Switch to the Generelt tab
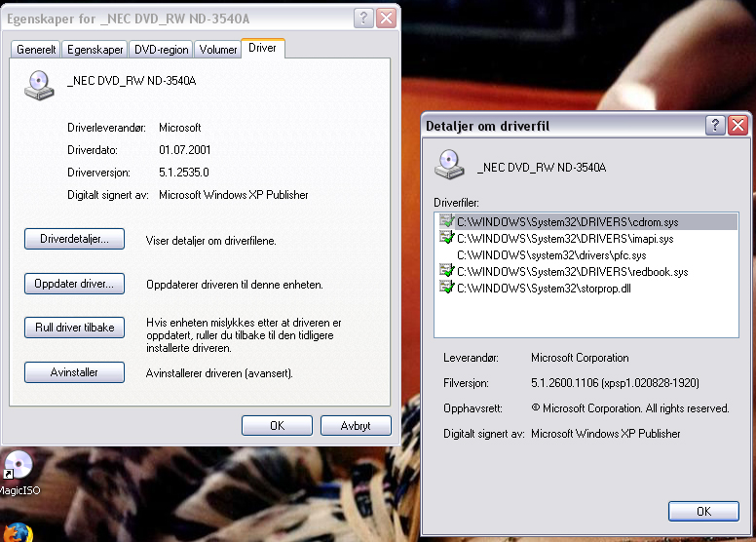This screenshot has width=756, height=542. [36, 50]
